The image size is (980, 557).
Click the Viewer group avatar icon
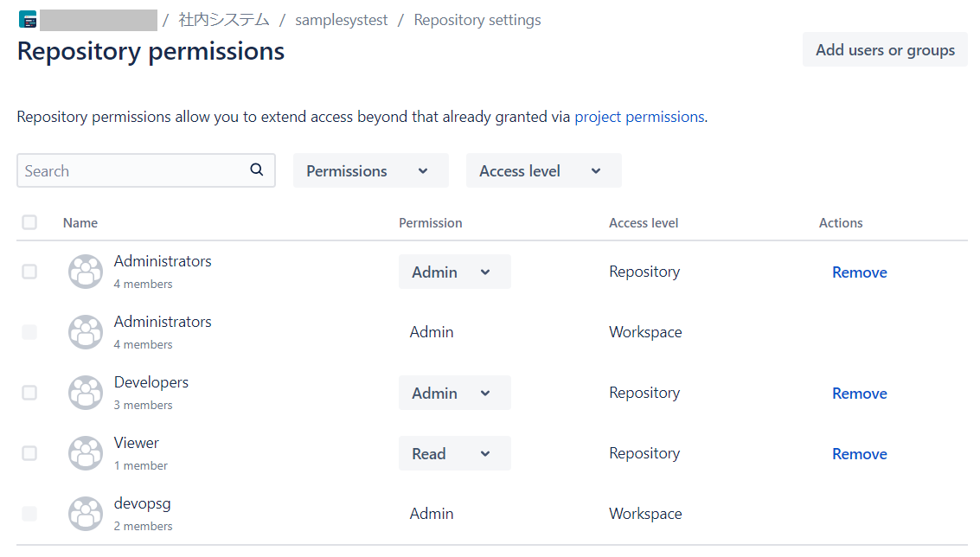pos(86,453)
